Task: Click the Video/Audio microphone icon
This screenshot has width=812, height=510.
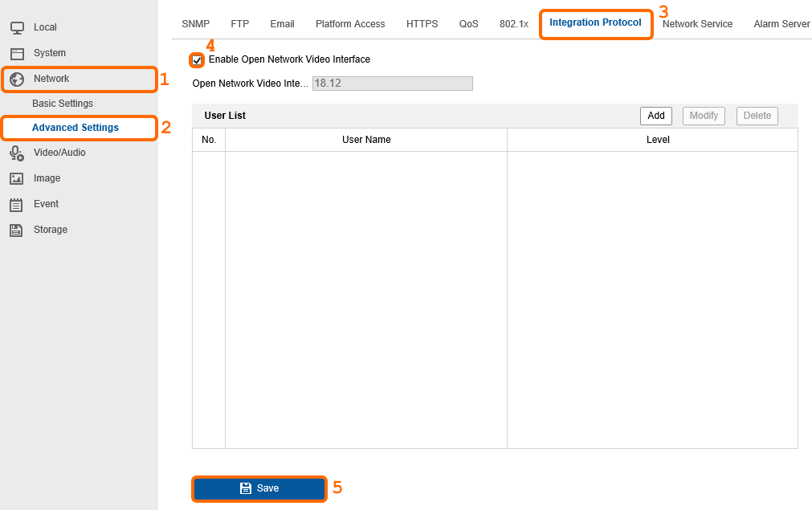Action: click(17, 153)
